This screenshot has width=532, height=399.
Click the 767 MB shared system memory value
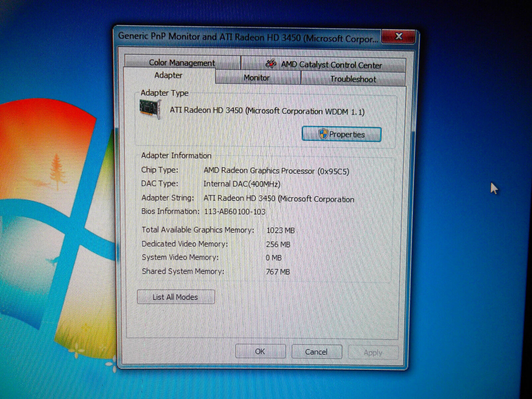[x=278, y=272]
